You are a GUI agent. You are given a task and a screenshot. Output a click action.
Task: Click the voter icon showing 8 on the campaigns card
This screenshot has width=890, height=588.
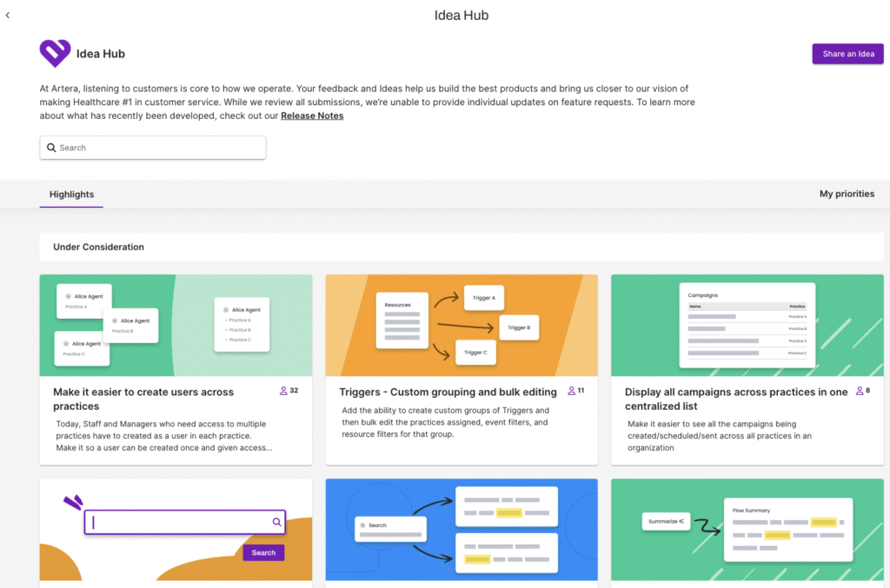tap(861, 391)
